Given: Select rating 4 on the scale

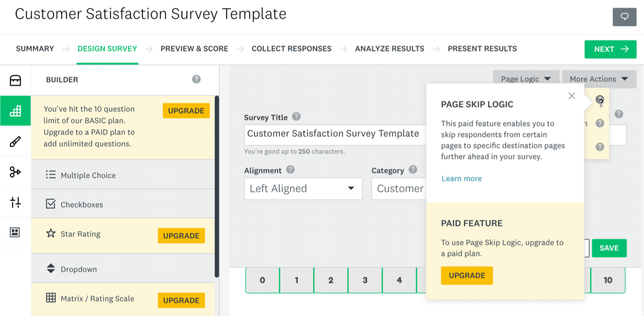Looking at the screenshot, I should [399, 280].
